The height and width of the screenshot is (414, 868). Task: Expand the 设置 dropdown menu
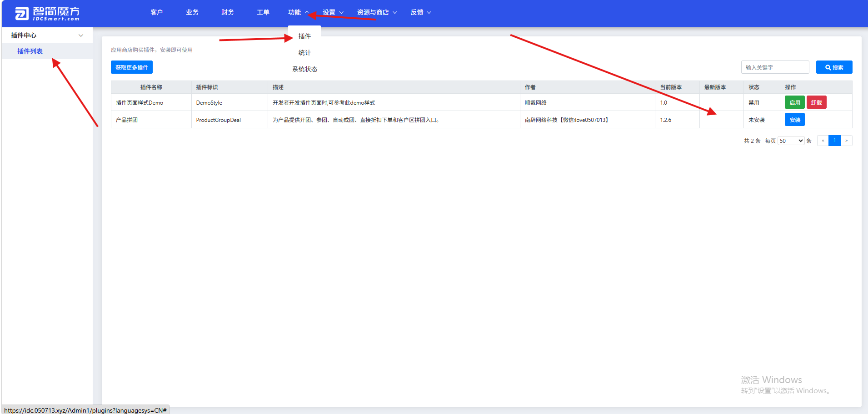(x=333, y=12)
